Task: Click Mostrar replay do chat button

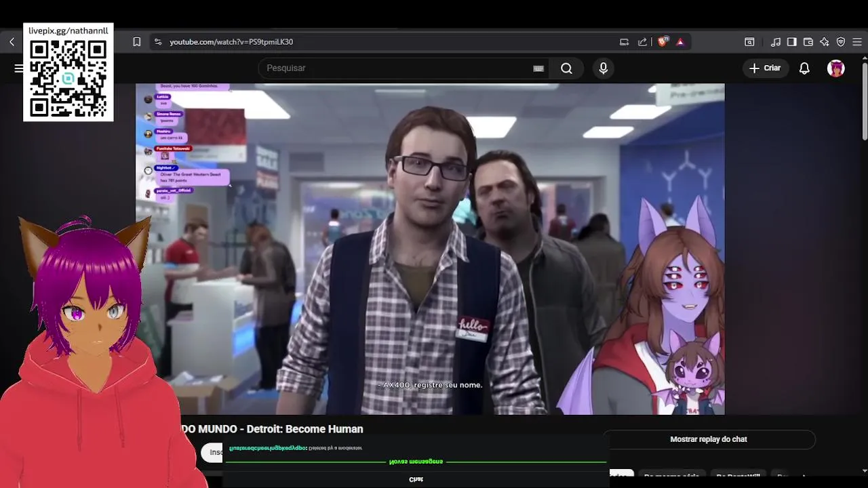Action: point(709,439)
